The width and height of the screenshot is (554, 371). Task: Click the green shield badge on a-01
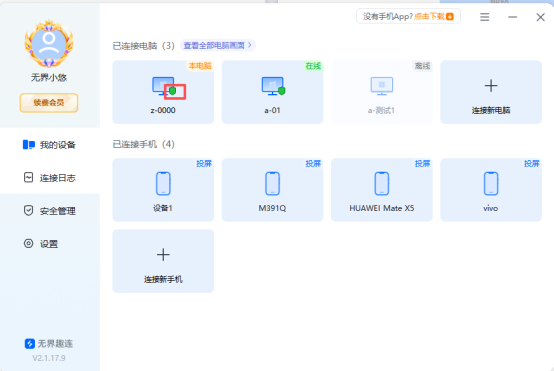coord(282,91)
